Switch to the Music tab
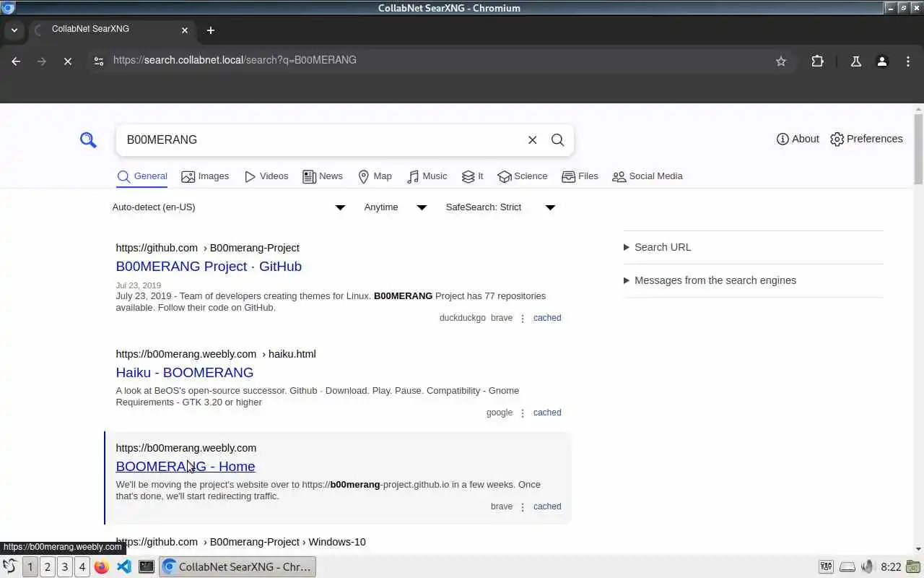 point(427,176)
